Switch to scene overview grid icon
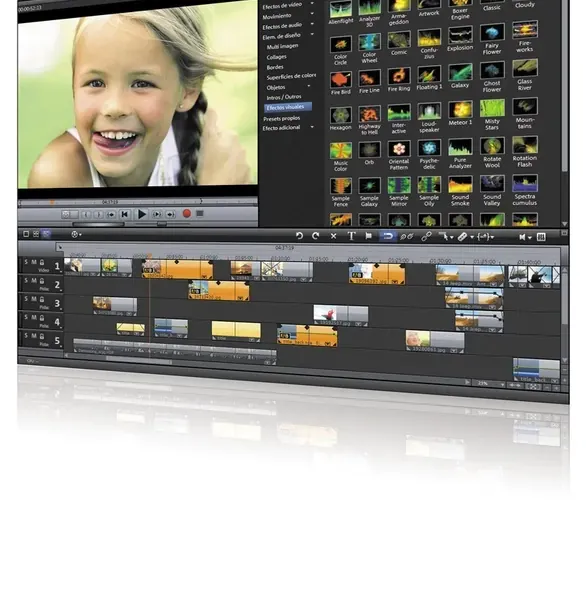Image resolution: width=586 pixels, height=600 pixels. pos(36,234)
